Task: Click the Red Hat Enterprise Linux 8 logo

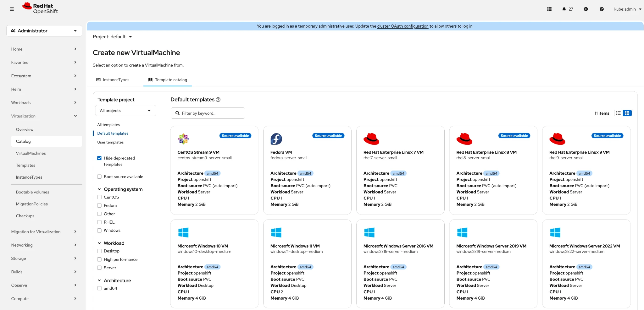Action: pos(464,139)
